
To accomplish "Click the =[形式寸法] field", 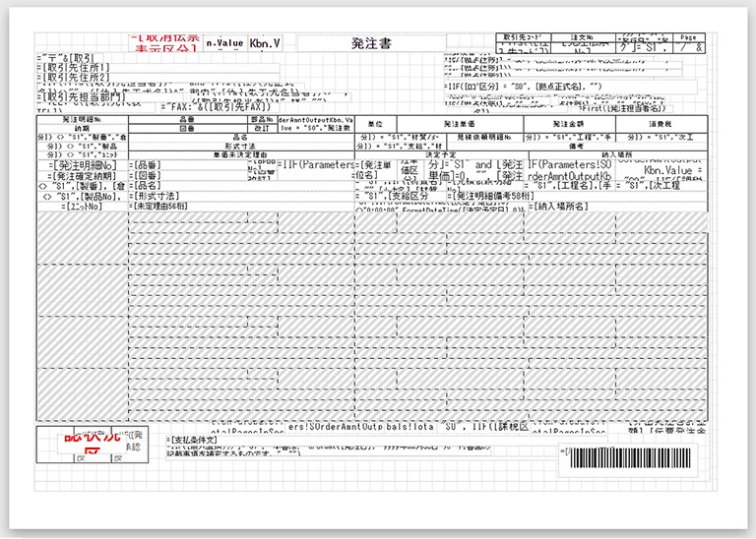I will 167,196.
